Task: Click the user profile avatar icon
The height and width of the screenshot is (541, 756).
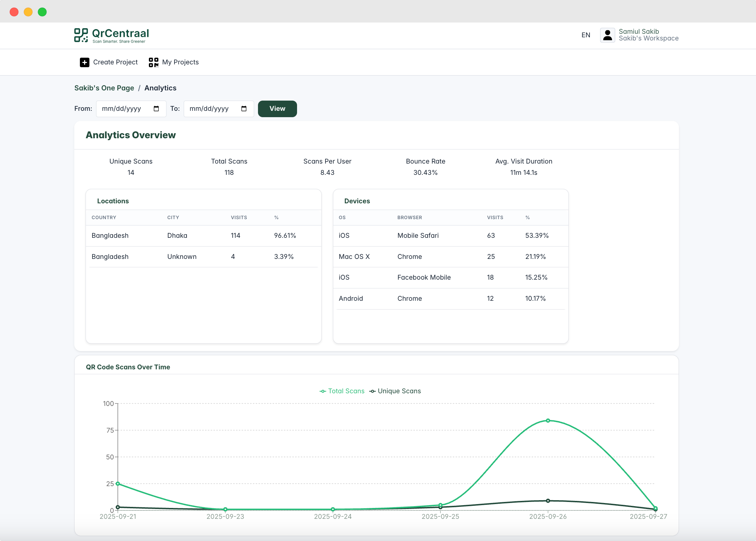Action: coord(607,35)
